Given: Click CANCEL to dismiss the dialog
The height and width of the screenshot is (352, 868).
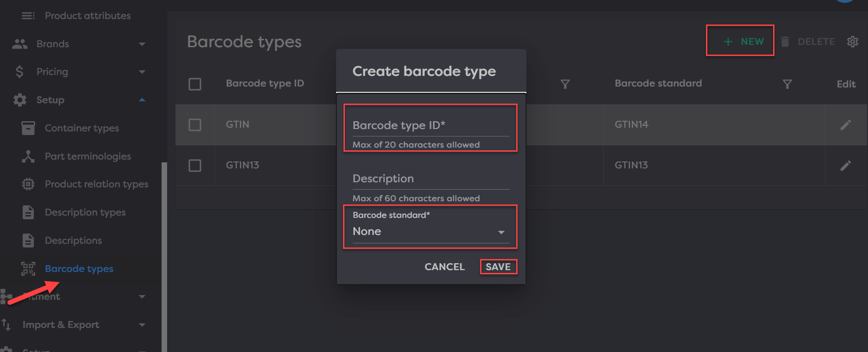Looking at the screenshot, I should [x=444, y=267].
